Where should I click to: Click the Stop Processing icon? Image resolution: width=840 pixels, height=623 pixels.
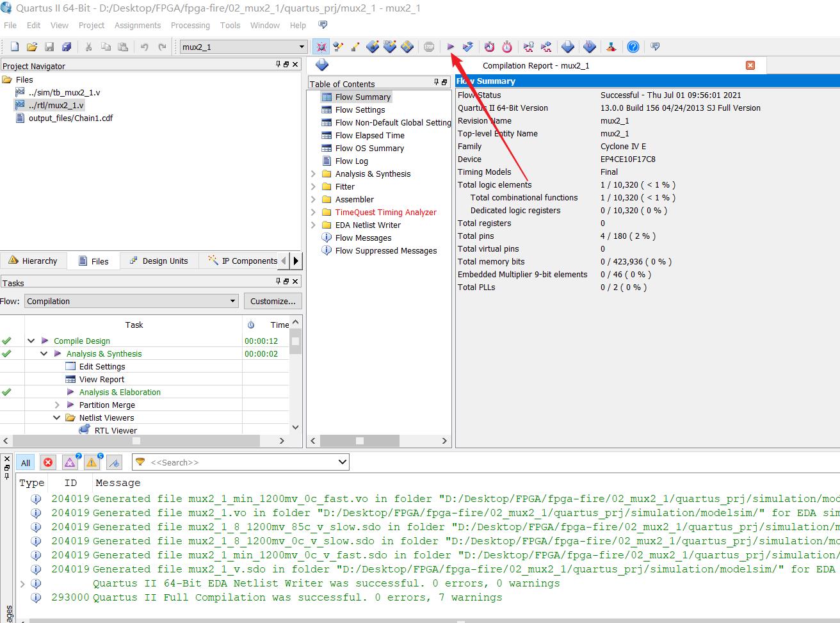tap(429, 47)
